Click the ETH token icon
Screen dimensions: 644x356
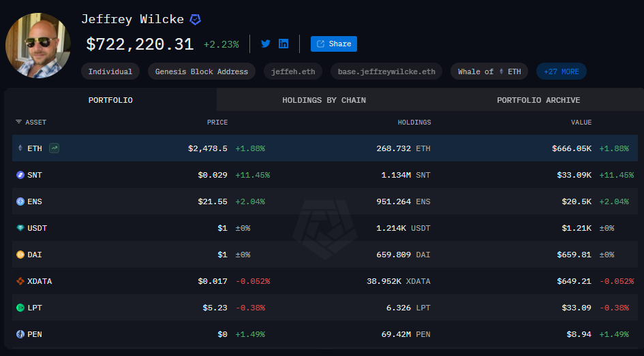[x=20, y=148]
